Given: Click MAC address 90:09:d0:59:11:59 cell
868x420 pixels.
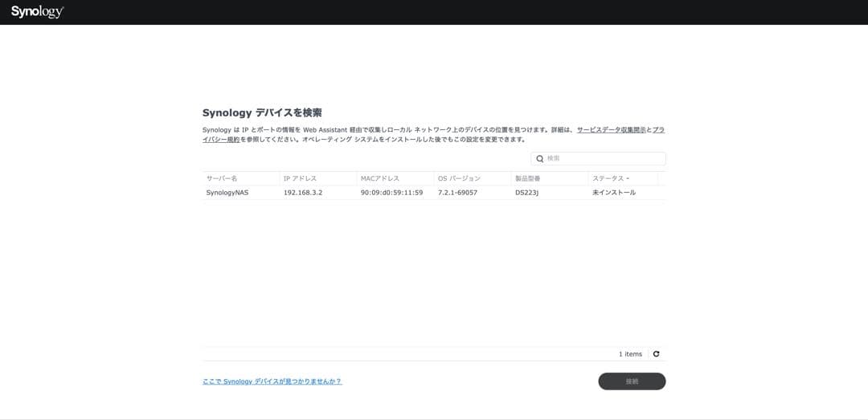Looking at the screenshot, I should 391,193.
